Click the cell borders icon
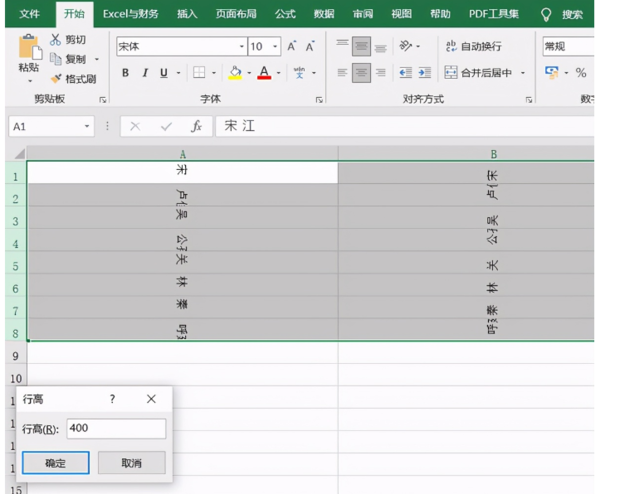 click(199, 73)
